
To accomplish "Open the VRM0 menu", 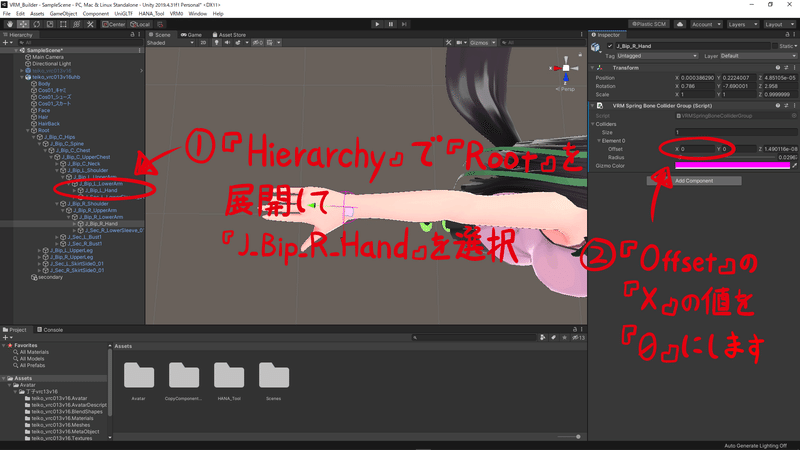I will [x=176, y=14].
